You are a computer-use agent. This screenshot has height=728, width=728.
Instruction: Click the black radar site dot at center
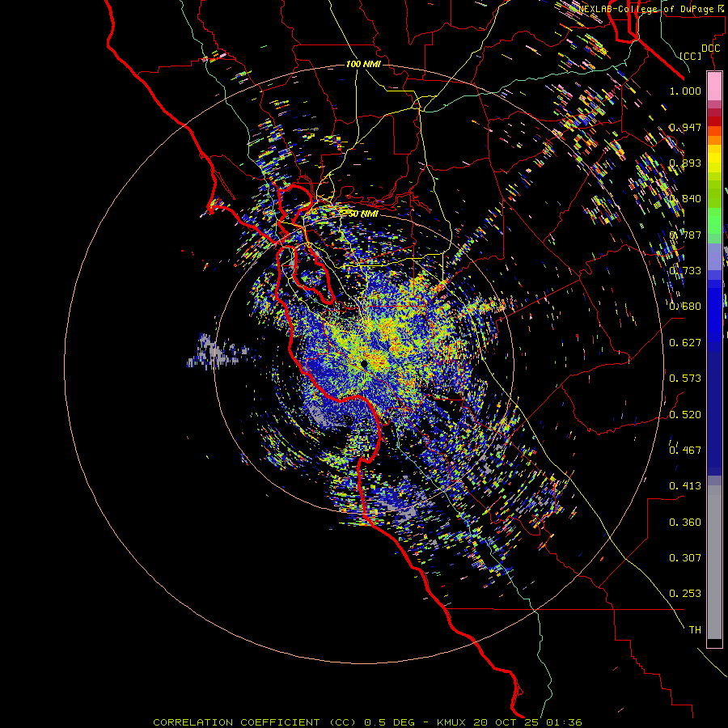click(x=365, y=364)
